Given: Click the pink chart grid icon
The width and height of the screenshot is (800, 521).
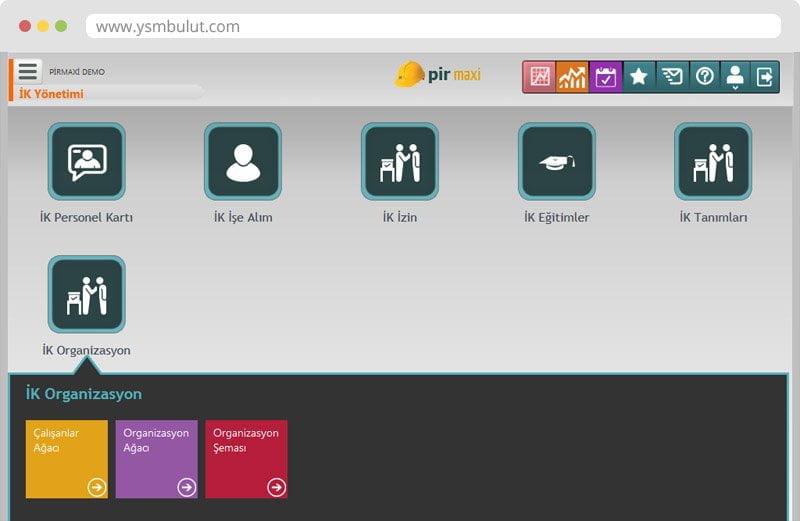Looking at the screenshot, I should (541, 77).
